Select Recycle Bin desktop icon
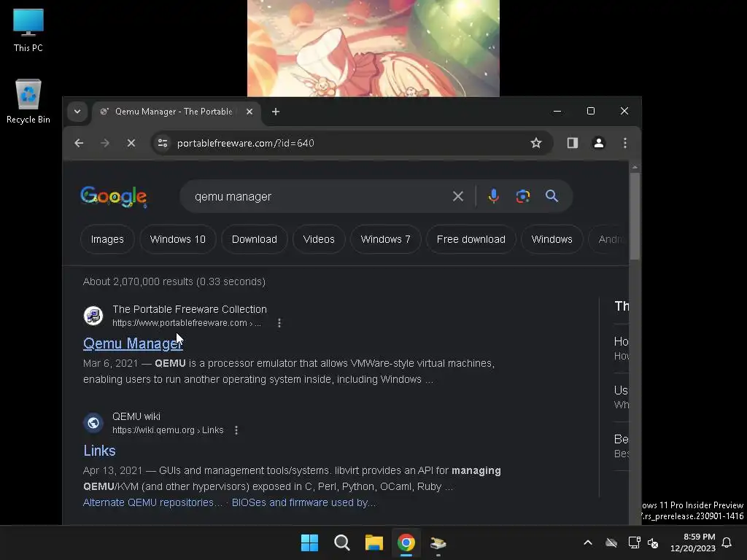Viewport: 747px width, 560px height. pyautogui.click(x=28, y=101)
